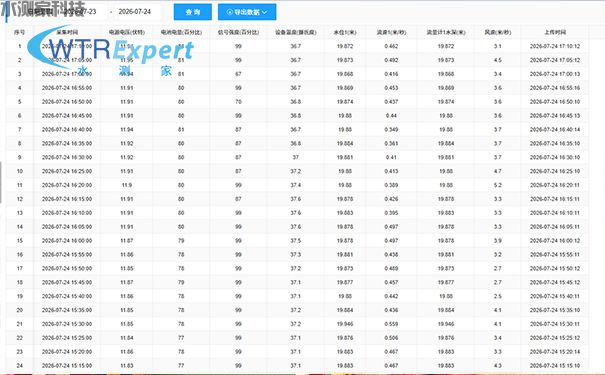Select upload time 2026-07-24 15:50:12
This screenshot has width=605, height=375.
pyautogui.click(x=555, y=269)
